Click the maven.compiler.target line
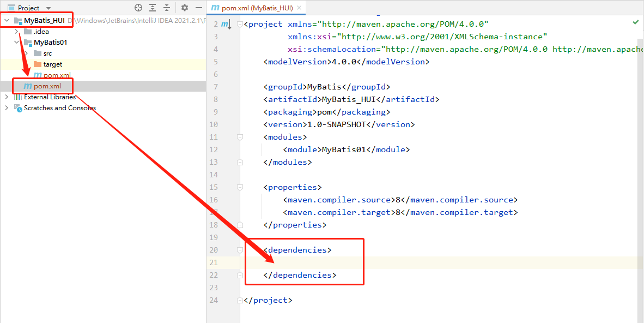This screenshot has width=644, height=323. coord(400,212)
